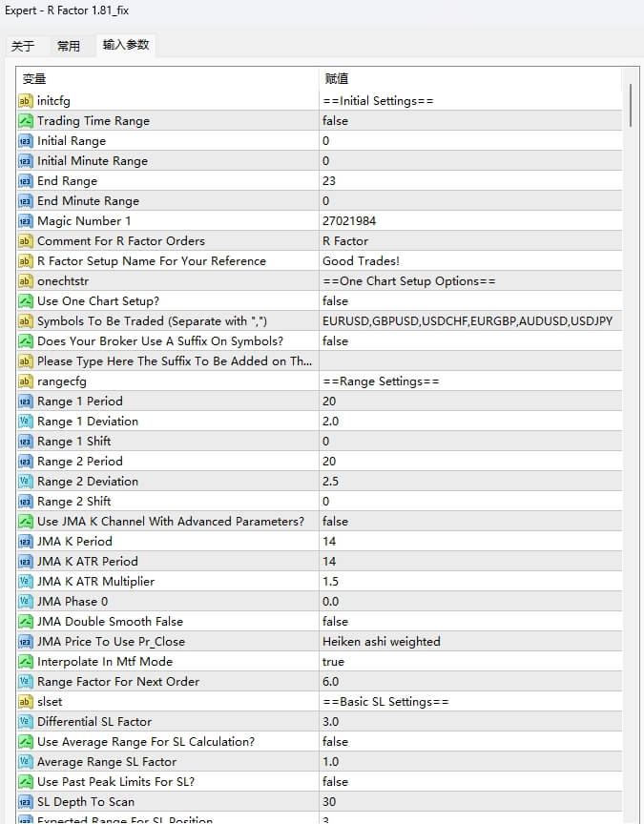Click the integer icon beside Magic Number 1
This screenshot has height=824, width=644.
[25, 220]
